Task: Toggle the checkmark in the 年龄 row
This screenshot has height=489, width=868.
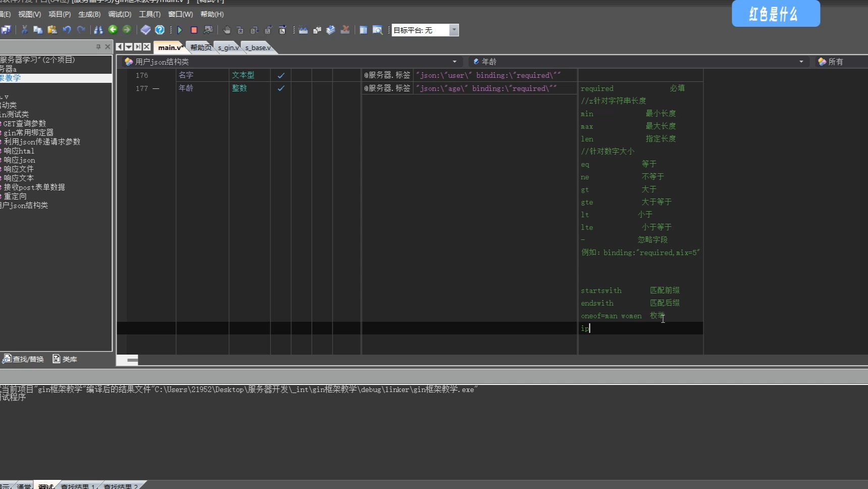Action: tap(281, 88)
